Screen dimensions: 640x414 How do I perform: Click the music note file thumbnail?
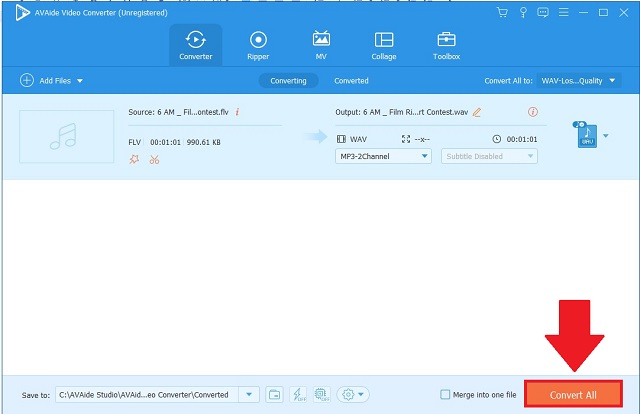(x=67, y=136)
